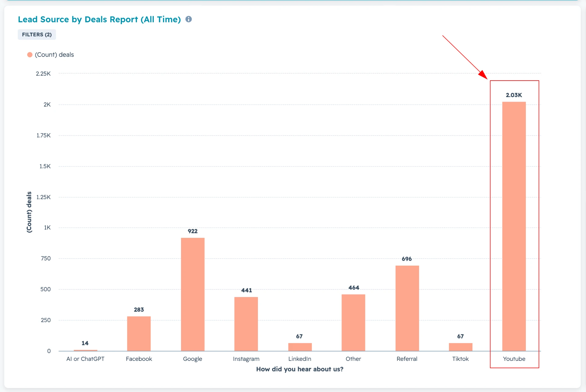
Task: Click the (Count) deals legend text
Action: click(54, 55)
